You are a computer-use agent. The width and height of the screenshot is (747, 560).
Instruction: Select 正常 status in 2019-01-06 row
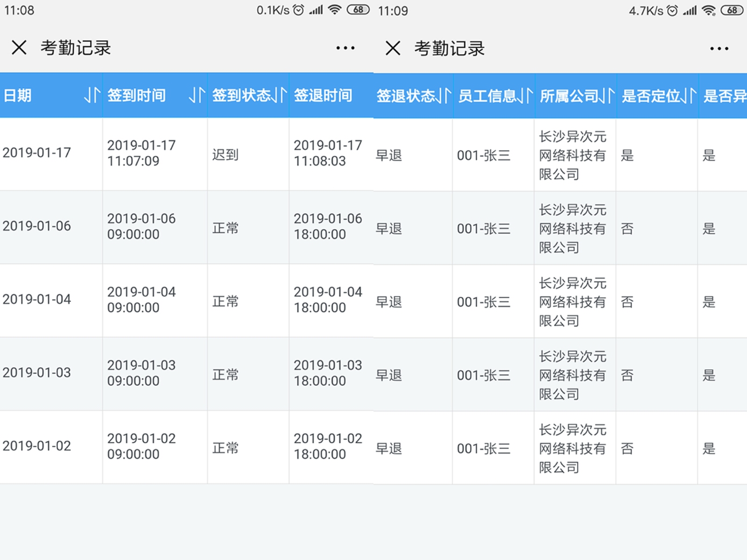226,228
